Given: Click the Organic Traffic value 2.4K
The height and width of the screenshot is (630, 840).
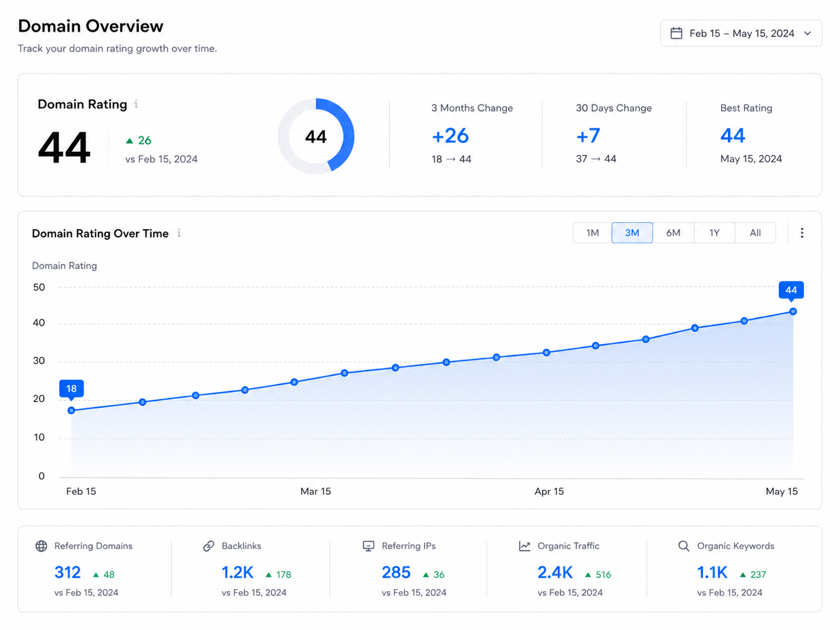Looking at the screenshot, I should (x=555, y=573).
